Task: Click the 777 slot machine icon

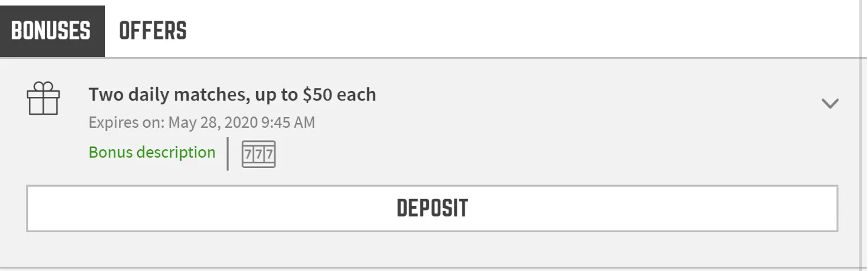Action: pyautogui.click(x=259, y=155)
